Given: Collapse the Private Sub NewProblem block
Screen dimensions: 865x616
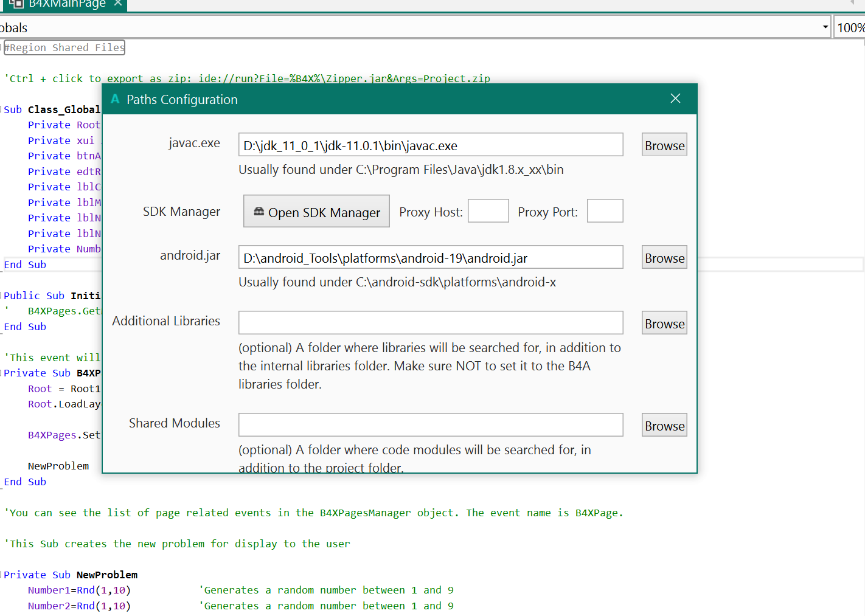Looking at the screenshot, I should click(x=2, y=575).
